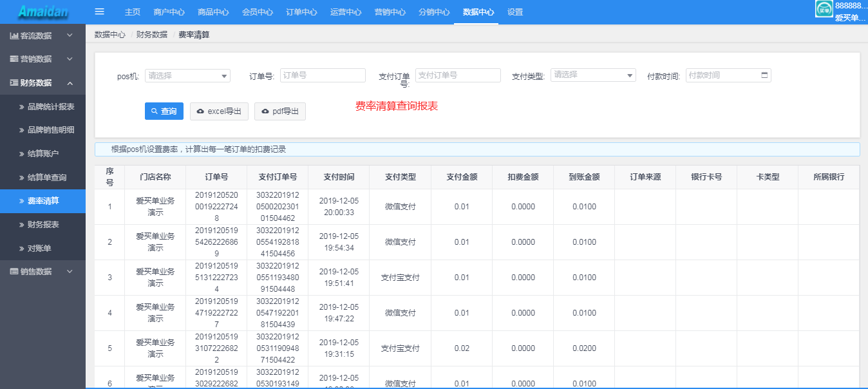
Task: Open 设置 top menu
Action: [x=515, y=12]
